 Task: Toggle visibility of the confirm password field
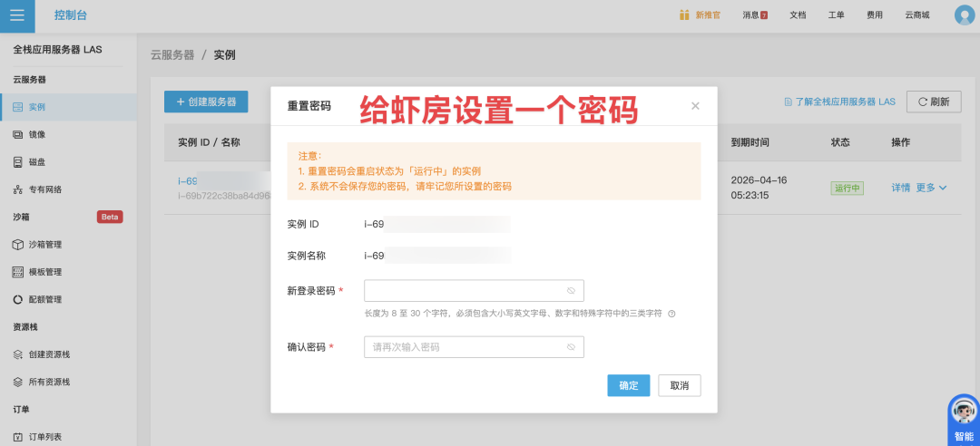(x=571, y=347)
